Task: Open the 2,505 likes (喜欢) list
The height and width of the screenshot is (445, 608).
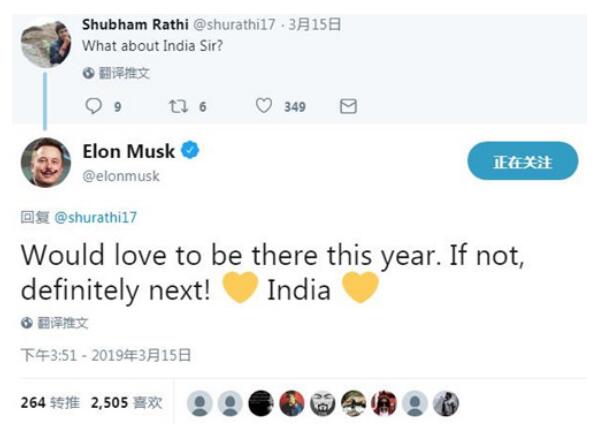Action: pyautogui.click(x=125, y=402)
